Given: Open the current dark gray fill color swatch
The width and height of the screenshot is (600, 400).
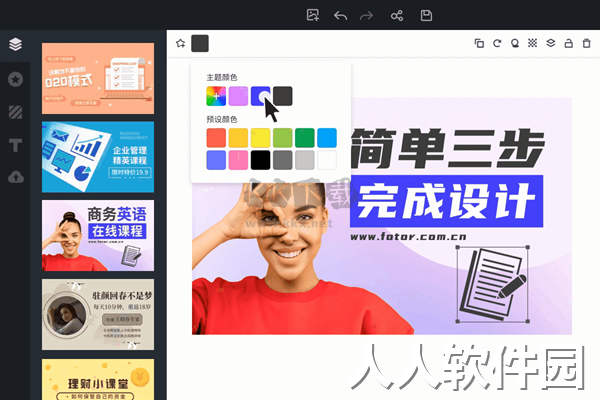Looking at the screenshot, I should 200,43.
